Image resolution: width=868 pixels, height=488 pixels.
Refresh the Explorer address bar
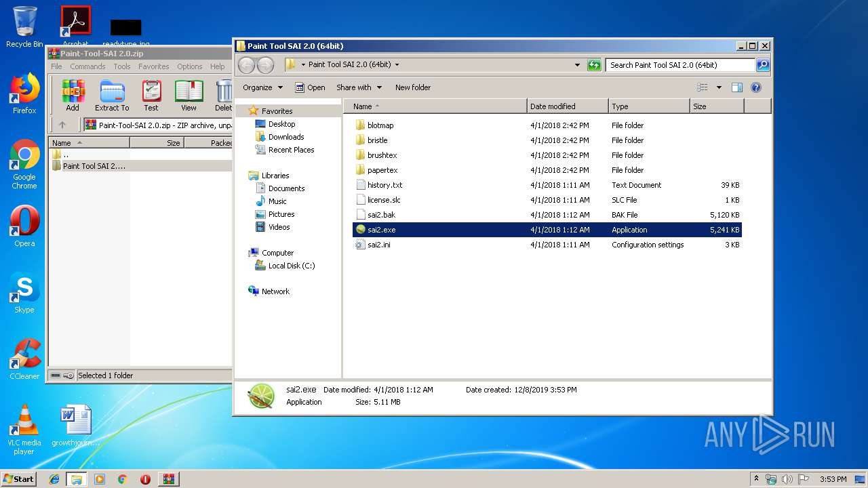(594, 65)
